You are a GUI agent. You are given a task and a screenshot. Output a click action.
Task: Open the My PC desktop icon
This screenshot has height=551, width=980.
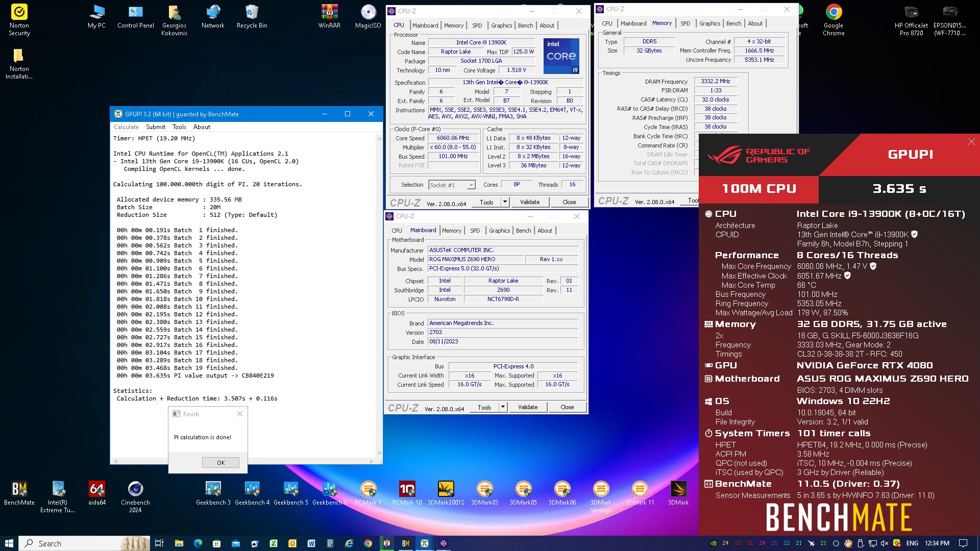coord(96,17)
